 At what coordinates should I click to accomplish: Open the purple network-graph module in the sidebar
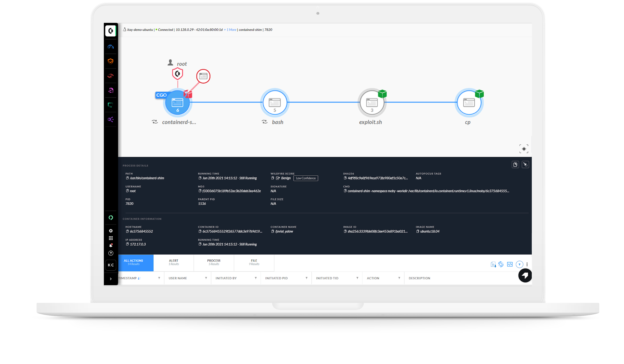click(x=111, y=119)
